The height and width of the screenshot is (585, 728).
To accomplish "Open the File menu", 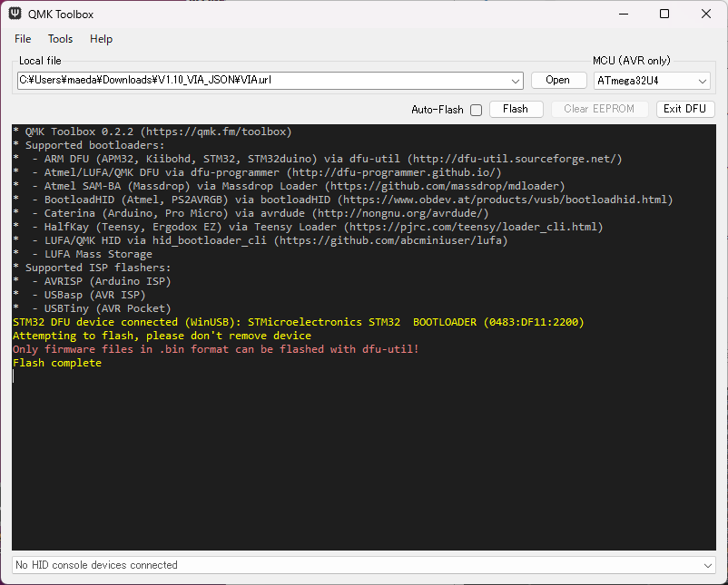I will coord(23,39).
